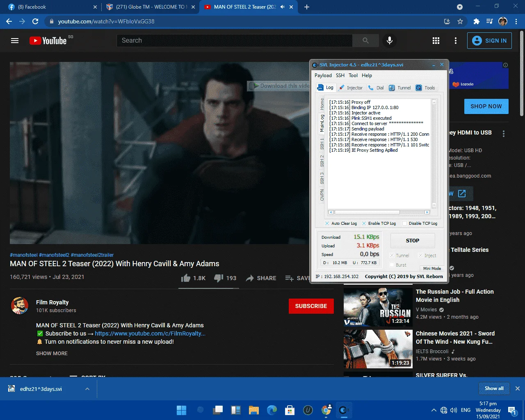Open network status in system tray
Viewport: 525px width, 420px height.
click(x=444, y=410)
